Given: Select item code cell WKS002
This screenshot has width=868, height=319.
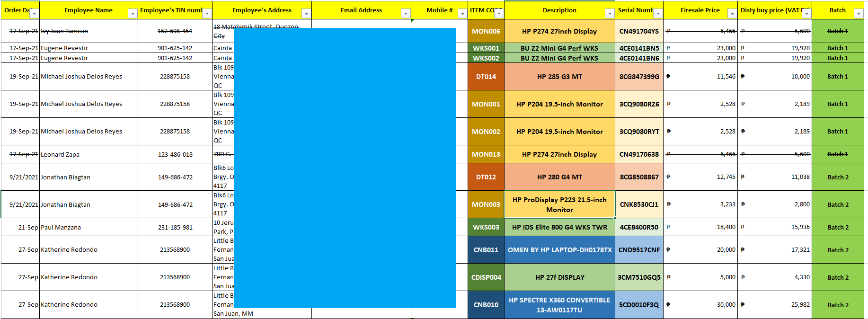Looking at the screenshot, I should pos(486,58).
